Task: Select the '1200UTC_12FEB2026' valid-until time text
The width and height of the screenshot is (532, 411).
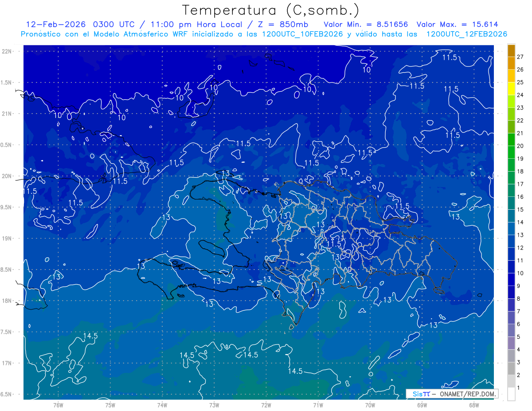Action: 466,34
